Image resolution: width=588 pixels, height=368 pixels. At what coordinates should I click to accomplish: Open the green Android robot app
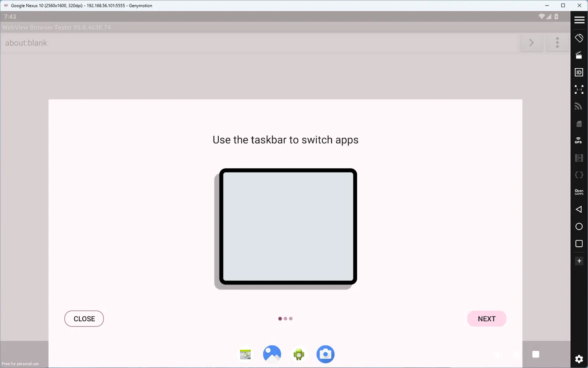pos(299,354)
